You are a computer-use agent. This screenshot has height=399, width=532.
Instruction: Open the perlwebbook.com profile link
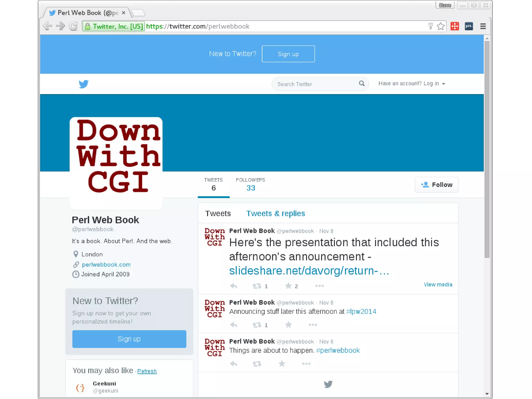coord(106,264)
